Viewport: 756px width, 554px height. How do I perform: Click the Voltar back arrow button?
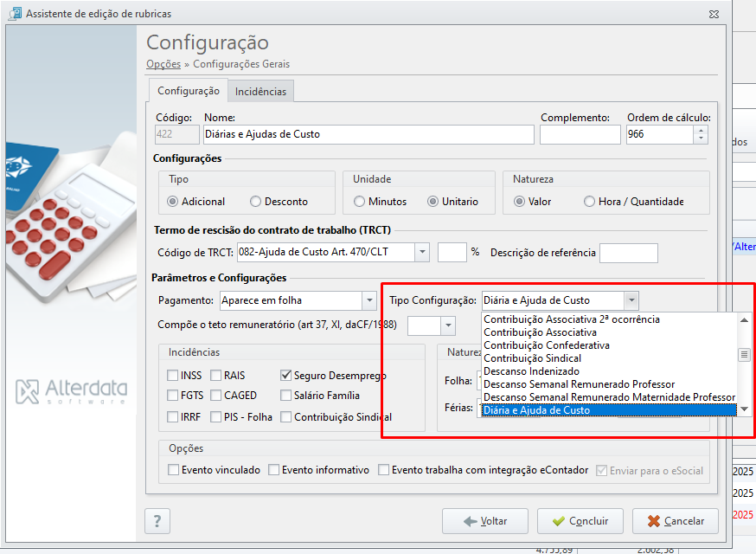(x=485, y=521)
